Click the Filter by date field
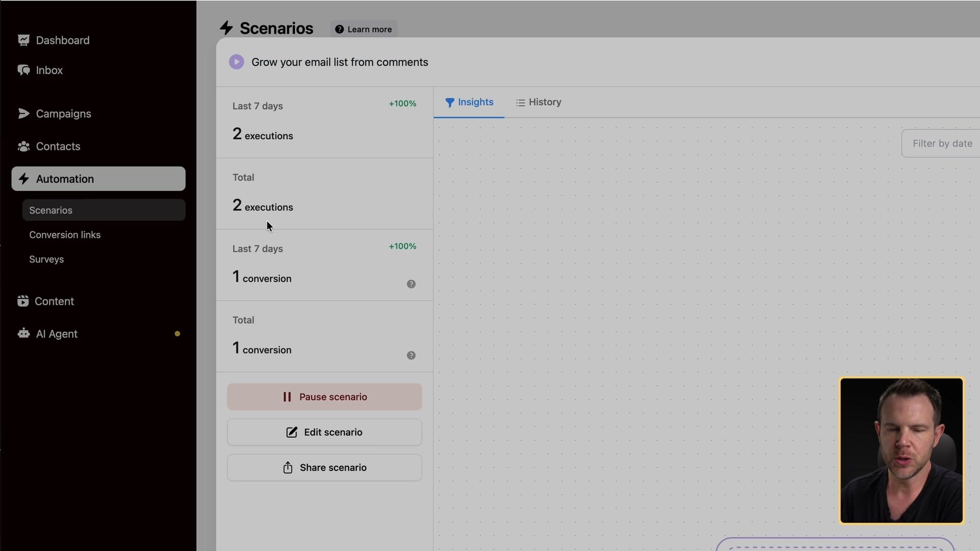Viewport: 980px width, 551px height. click(x=941, y=143)
